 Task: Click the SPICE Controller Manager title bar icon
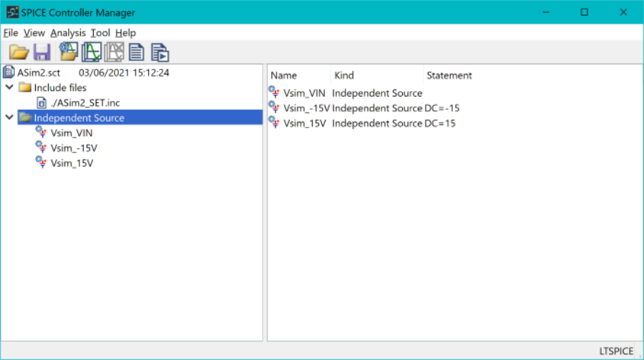[x=12, y=12]
